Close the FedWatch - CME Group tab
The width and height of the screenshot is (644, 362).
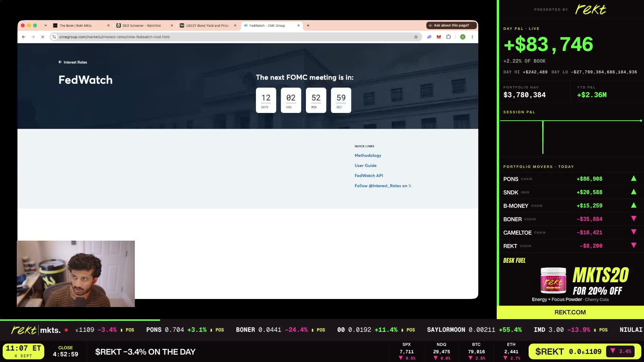tap(299, 25)
